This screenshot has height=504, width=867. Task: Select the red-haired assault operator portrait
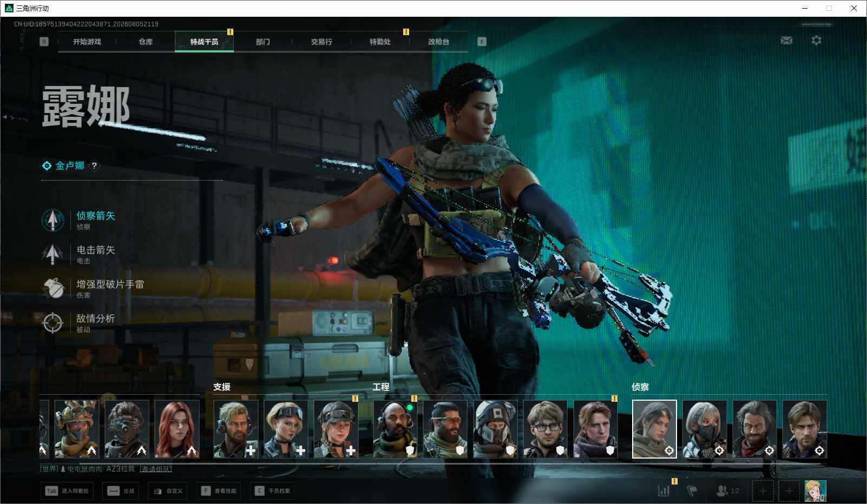click(x=177, y=429)
